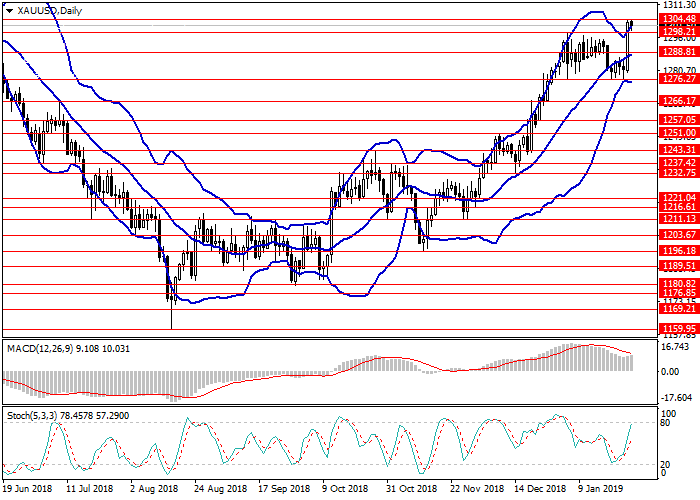Select the 31 Oct 2018 date marker
Screen dimensions: 700x500
[409, 490]
